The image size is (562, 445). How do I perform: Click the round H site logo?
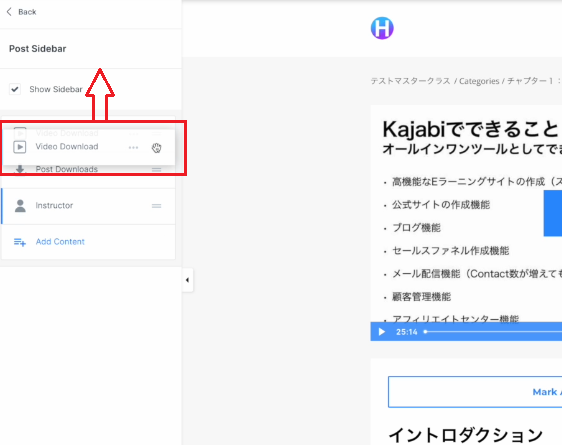tap(382, 28)
